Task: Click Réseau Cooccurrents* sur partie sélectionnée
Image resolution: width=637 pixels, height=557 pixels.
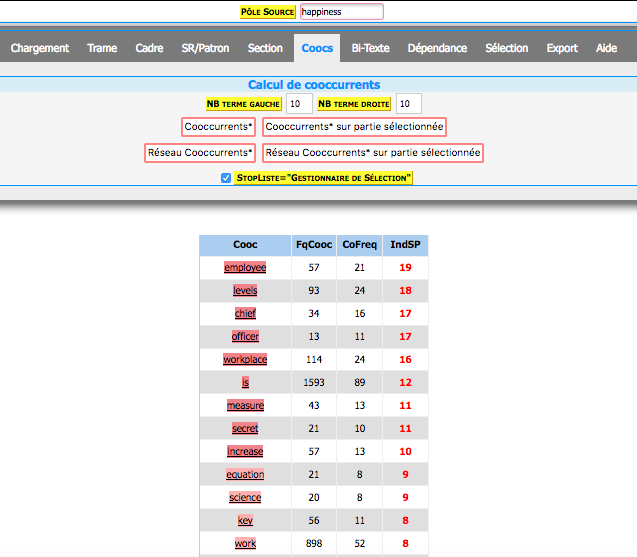Action: tap(373, 153)
